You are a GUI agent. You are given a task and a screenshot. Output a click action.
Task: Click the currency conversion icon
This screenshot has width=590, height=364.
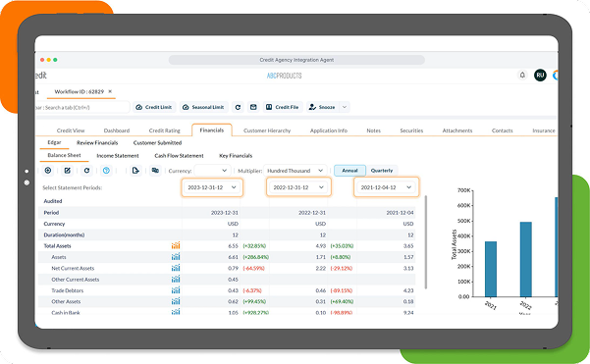[x=155, y=171]
